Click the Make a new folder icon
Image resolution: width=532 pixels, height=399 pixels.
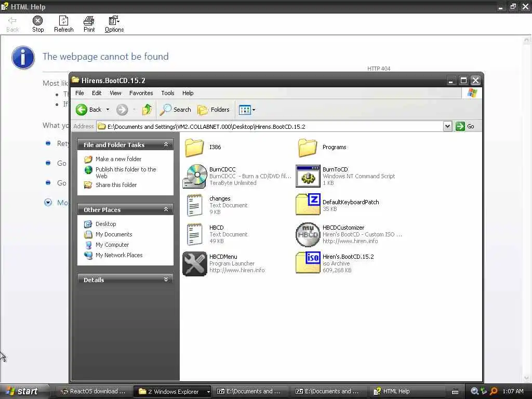tap(88, 159)
